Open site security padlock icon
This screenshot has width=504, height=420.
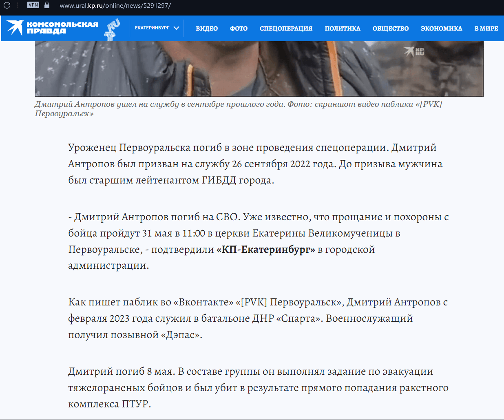coord(47,5)
